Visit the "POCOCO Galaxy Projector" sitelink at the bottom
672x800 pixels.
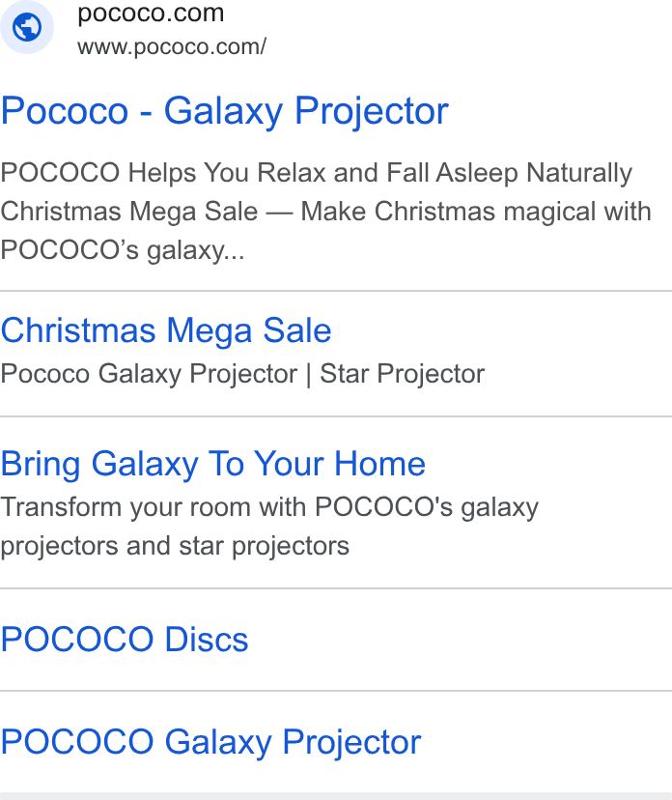tap(211, 742)
